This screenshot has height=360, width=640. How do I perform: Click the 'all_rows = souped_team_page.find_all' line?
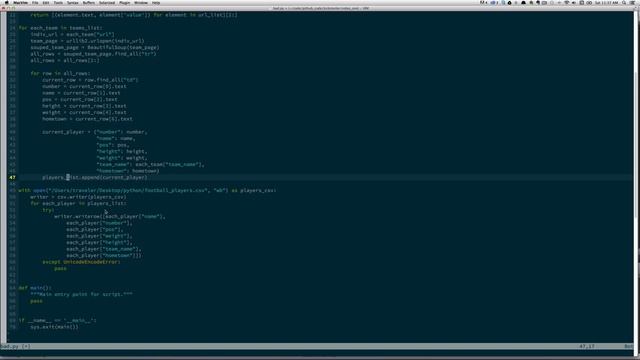pos(93,54)
